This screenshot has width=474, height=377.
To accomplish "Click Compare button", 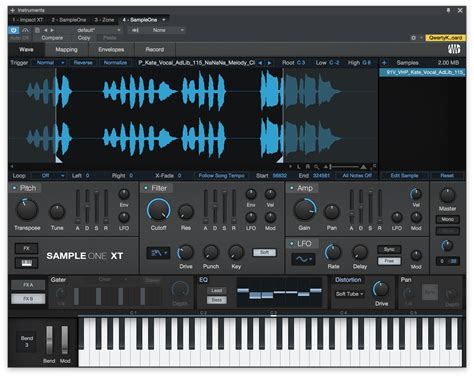I will click(52, 38).
